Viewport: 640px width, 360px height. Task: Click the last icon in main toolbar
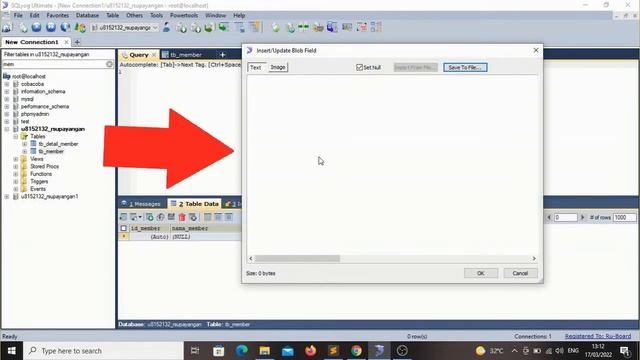(376, 27)
